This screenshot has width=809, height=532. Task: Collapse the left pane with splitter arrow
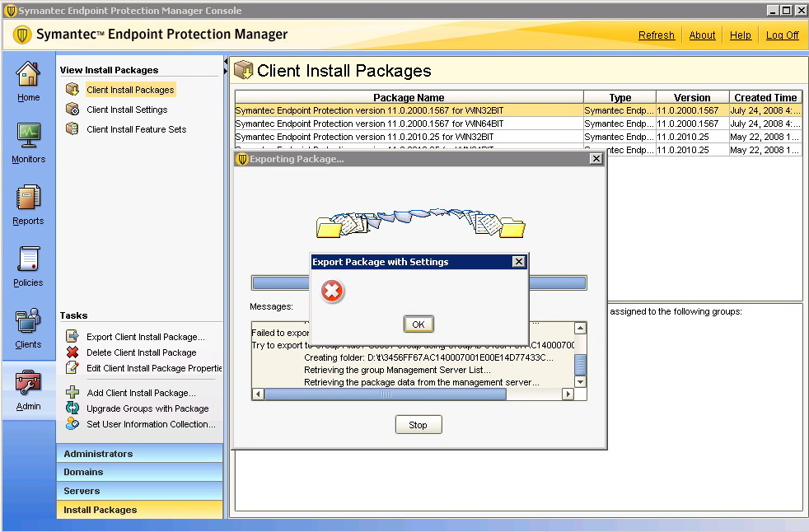tap(227, 62)
